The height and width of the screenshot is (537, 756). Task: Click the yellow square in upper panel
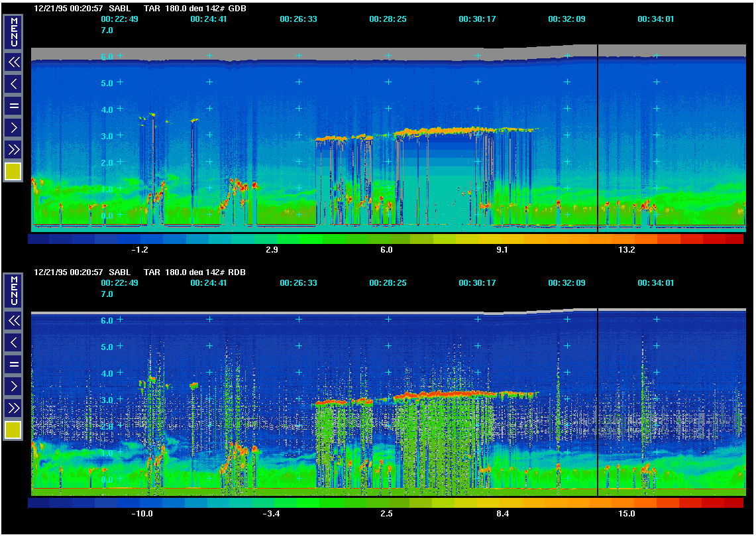tap(13, 172)
